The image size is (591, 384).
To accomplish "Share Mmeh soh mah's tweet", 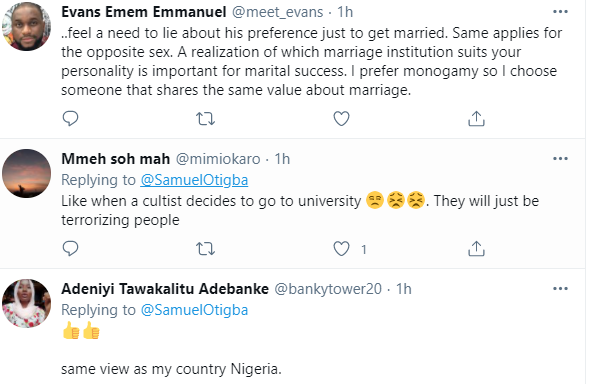I will point(476,249).
